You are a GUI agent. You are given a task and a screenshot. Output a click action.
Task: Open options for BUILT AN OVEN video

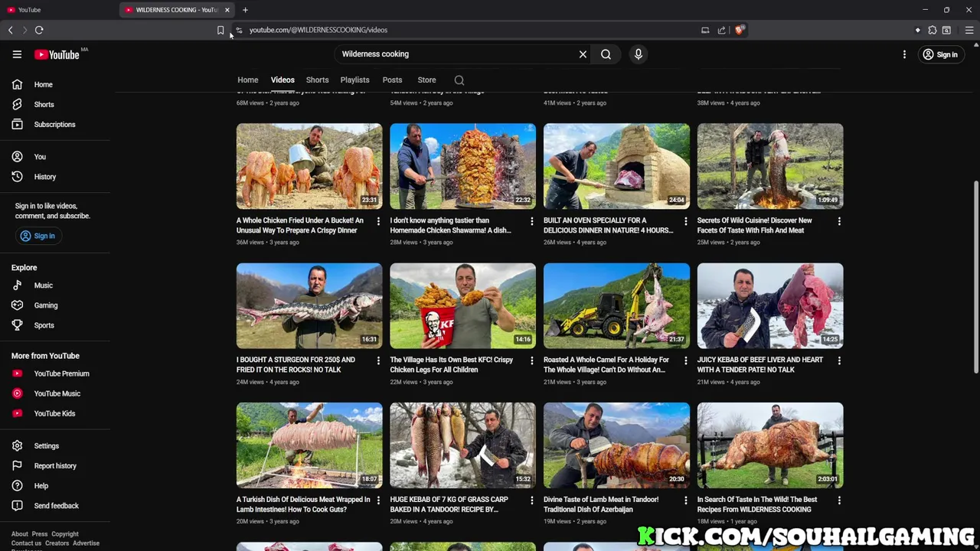tap(685, 221)
